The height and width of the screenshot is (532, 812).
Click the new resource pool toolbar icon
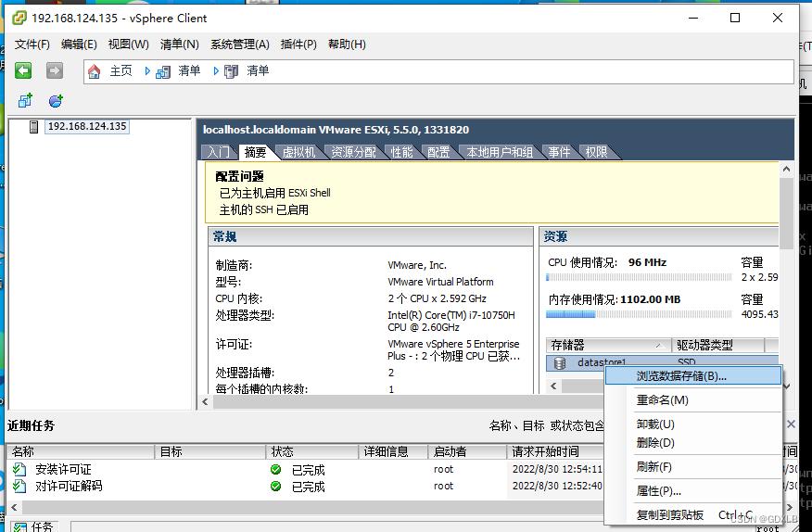[56, 101]
